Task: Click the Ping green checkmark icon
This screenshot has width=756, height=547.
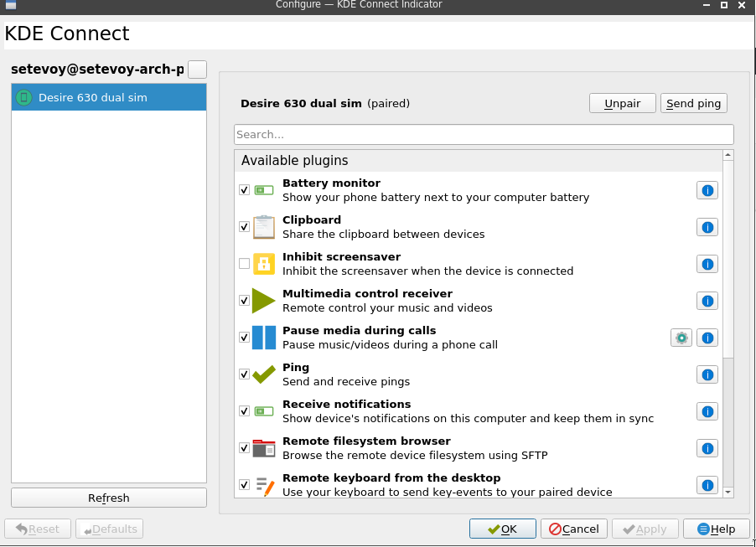Action: click(x=264, y=374)
